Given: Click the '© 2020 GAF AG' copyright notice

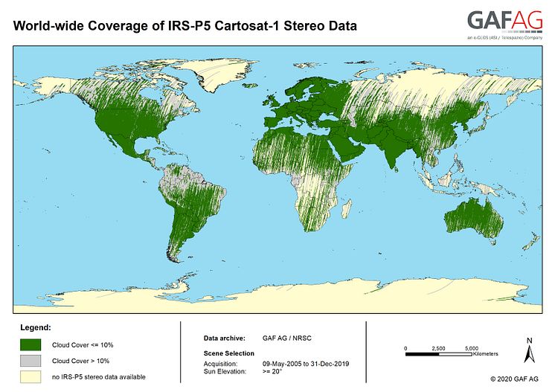Looking at the screenshot, I should point(514,379).
